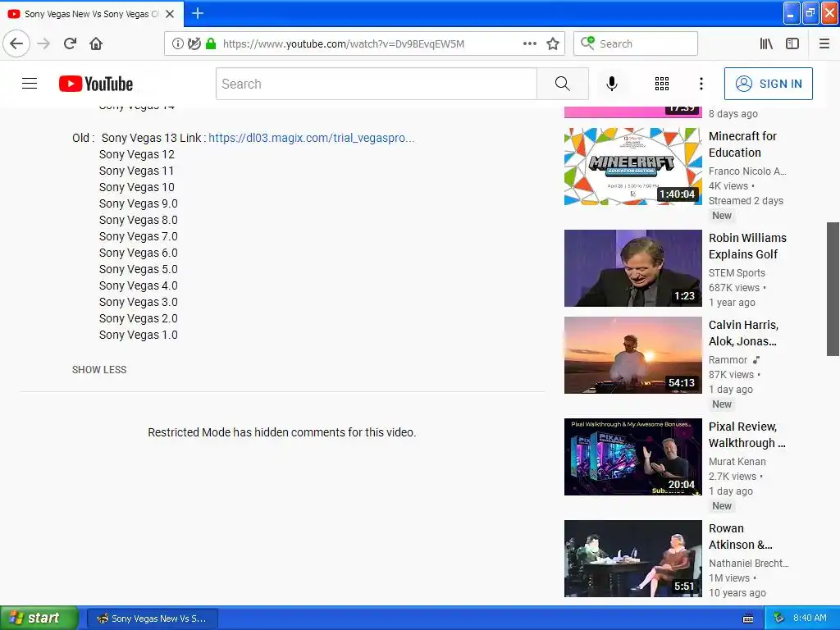The height and width of the screenshot is (630, 840).
Task: Play Robin Williams Explains Golf thumbnail
Action: (x=632, y=268)
